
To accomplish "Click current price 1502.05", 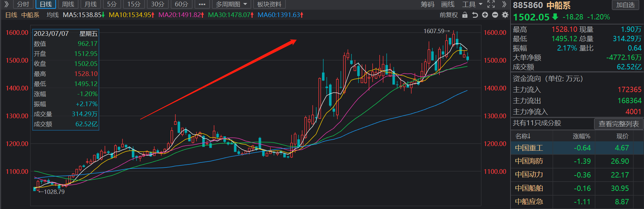I will pos(531,17).
